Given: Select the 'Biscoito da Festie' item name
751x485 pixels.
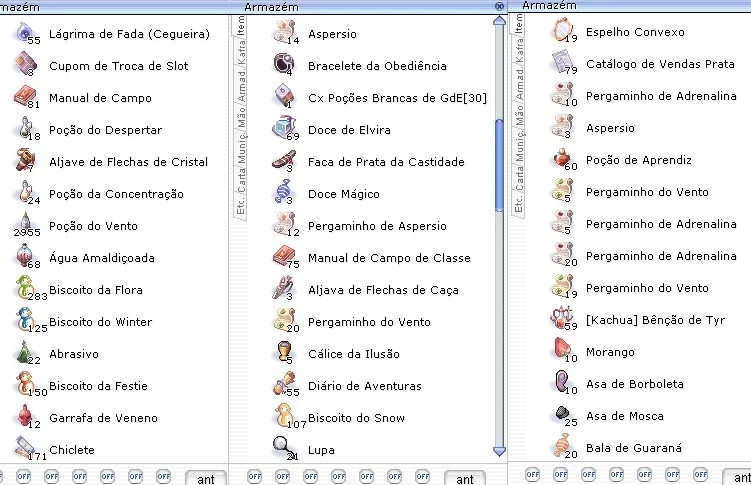Looking at the screenshot, I should [x=98, y=386].
